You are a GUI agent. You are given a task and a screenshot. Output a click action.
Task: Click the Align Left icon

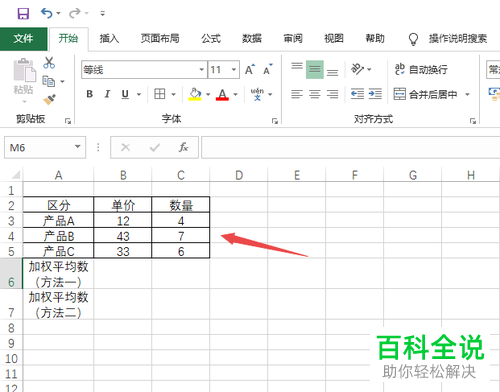tap(297, 94)
